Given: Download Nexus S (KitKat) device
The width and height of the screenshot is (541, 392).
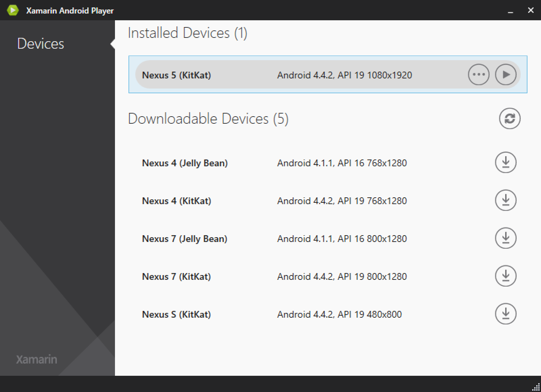Looking at the screenshot, I should tap(505, 314).
